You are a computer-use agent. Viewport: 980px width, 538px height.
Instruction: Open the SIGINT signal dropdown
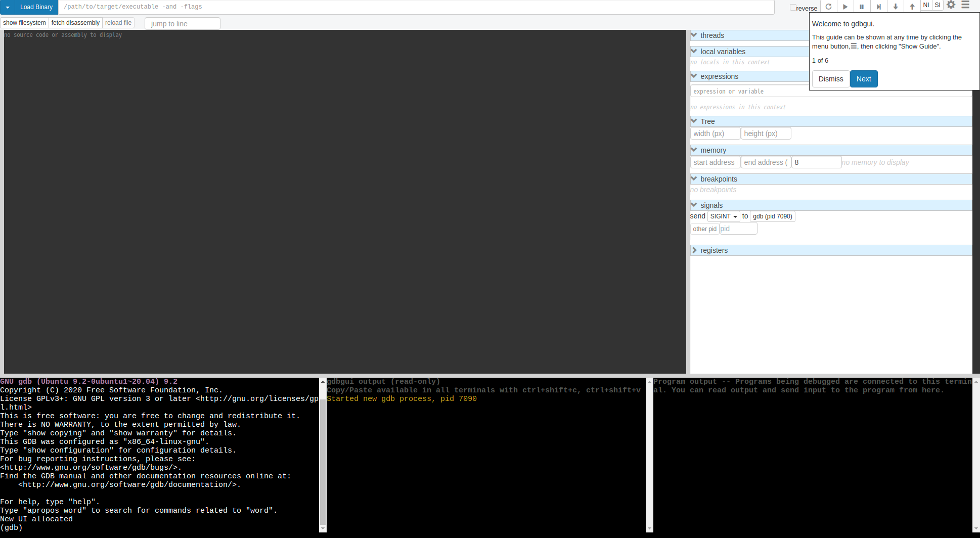(723, 216)
